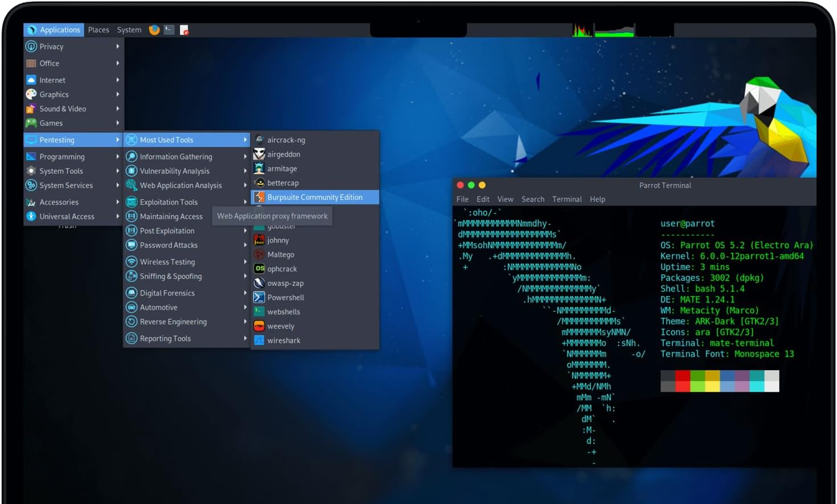Click the system monitor graph in the panel
837x504 pixels.
pos(581,30)
